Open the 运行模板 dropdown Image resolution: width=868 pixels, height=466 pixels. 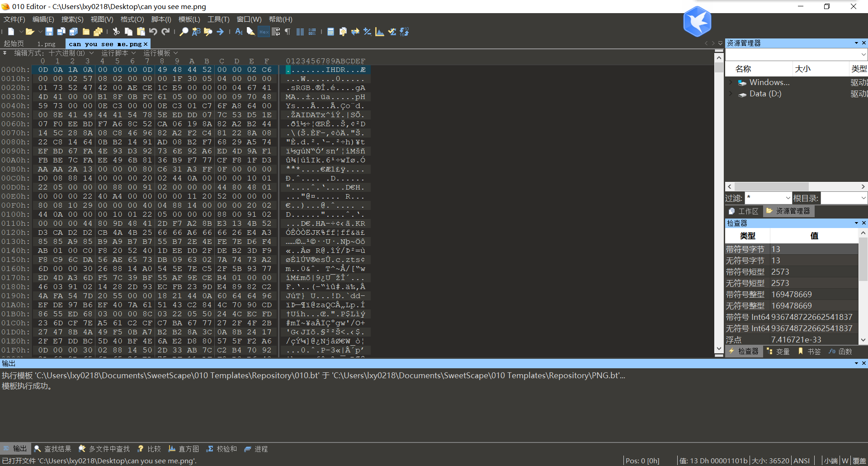tap(160, 53)
